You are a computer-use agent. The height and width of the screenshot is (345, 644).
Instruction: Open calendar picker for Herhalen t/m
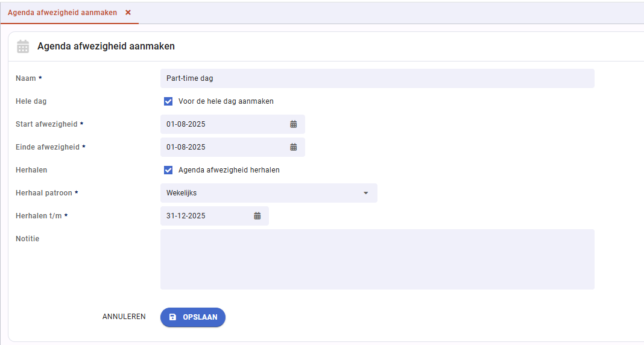[257, 216]
